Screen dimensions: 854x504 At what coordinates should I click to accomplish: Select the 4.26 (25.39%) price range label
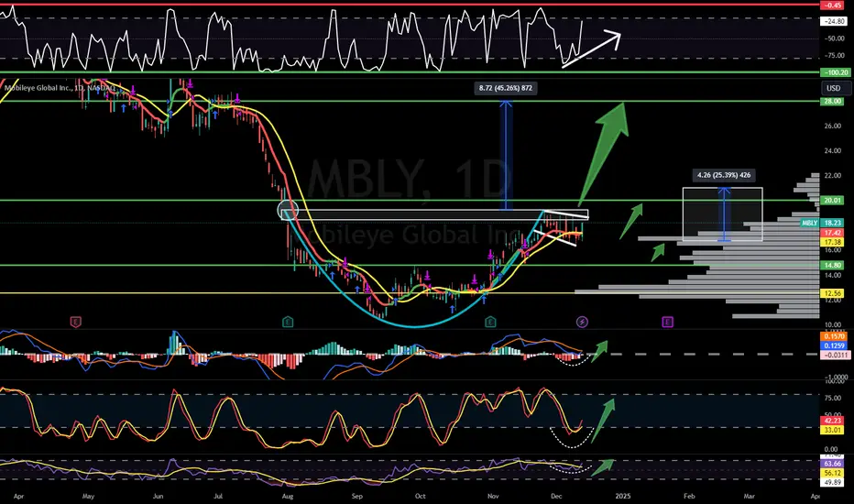click(x=724, y=175)
